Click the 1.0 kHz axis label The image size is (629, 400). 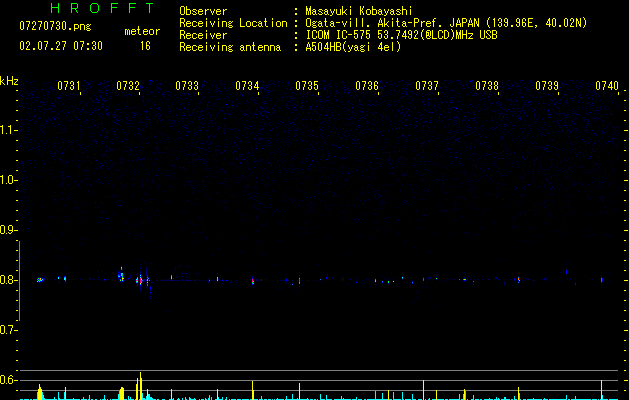8,180
